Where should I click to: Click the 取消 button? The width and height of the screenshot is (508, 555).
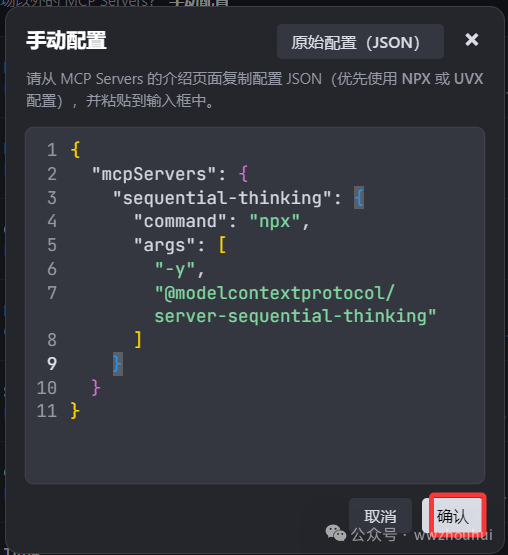[x=380, y=516]
